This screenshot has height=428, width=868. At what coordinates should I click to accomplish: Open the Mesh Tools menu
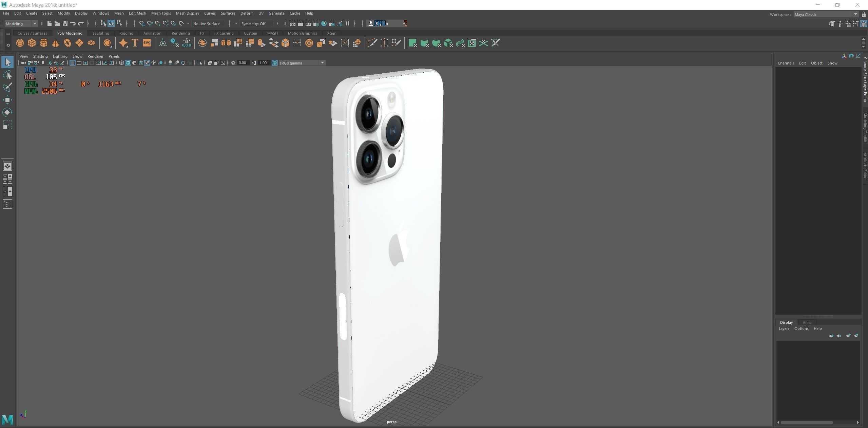pos(161,13)
